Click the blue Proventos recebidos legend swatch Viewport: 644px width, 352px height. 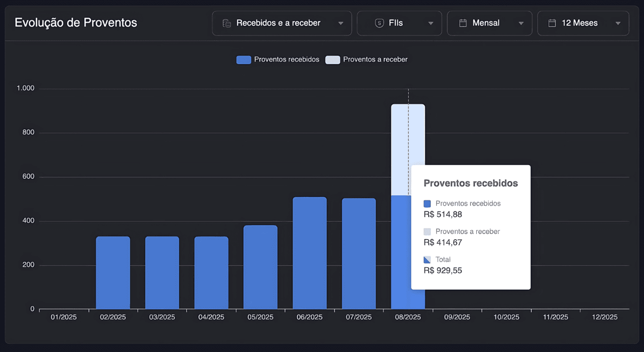(x=243, y=60)
